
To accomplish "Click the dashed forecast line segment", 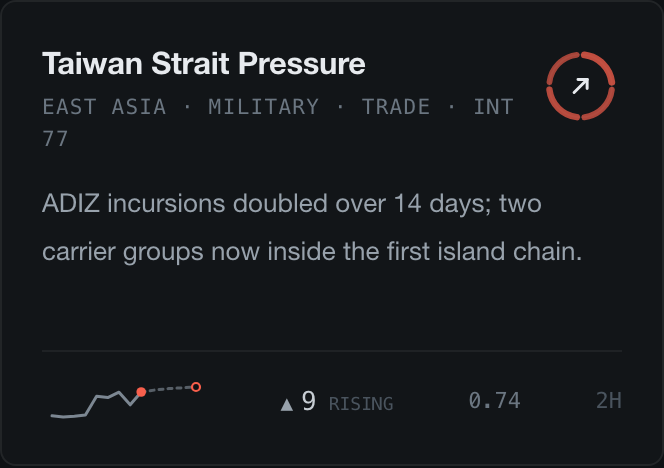I will (x=169, y=389).
